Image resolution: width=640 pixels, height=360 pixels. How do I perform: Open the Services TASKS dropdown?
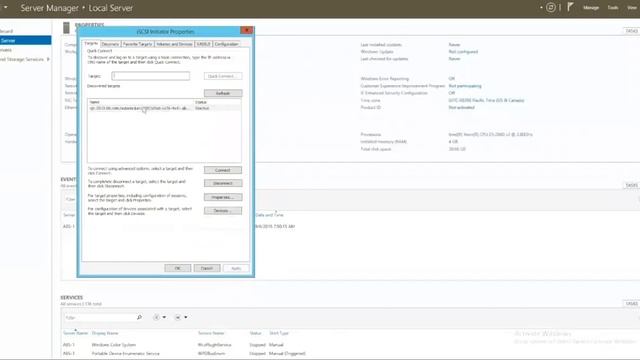(x=631, y=304)
